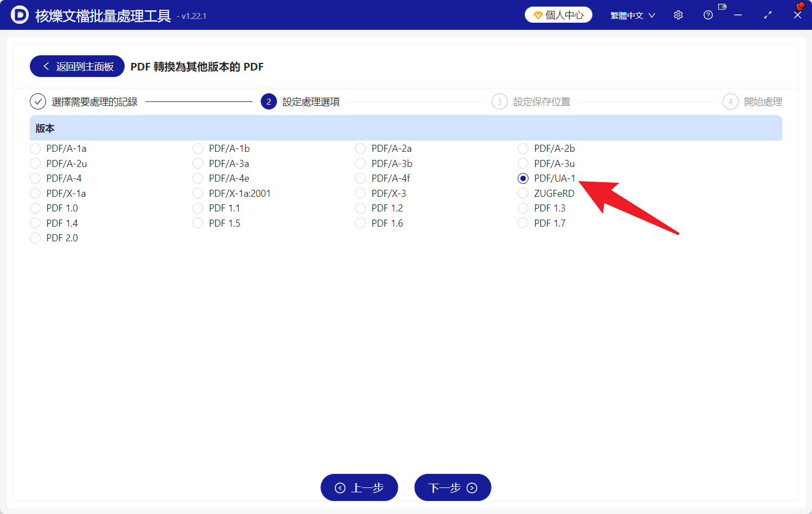Screen dimensions: 812x514
Task: Open the help question mark icon
Action: click(x=708, y=15)
